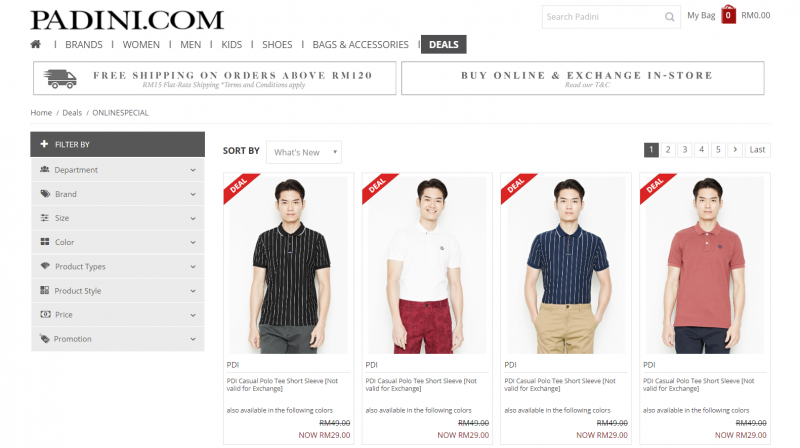Viewport: 800px width, 448px height.
Task: Click the Last page button
Action: (757, 150)
